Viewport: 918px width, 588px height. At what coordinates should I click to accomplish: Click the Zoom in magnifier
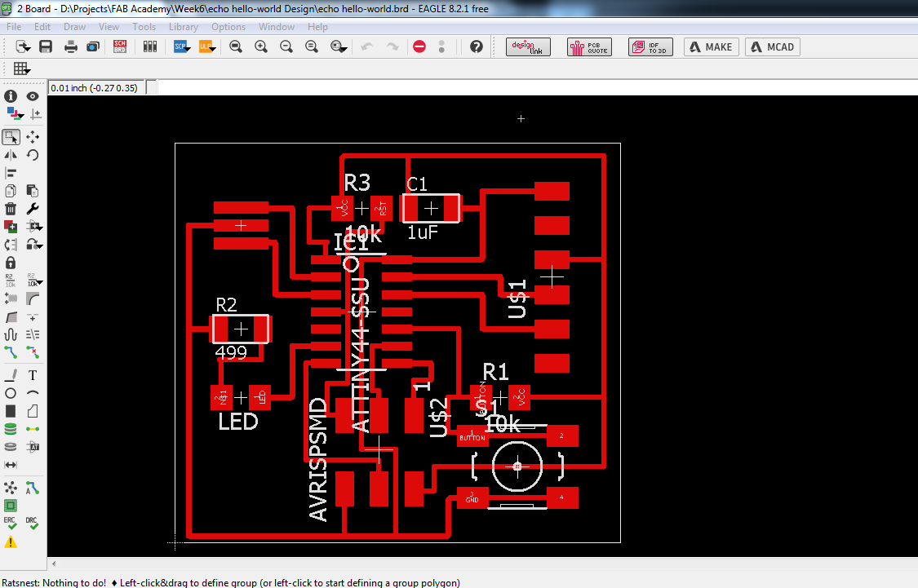[x=261, y=46]
